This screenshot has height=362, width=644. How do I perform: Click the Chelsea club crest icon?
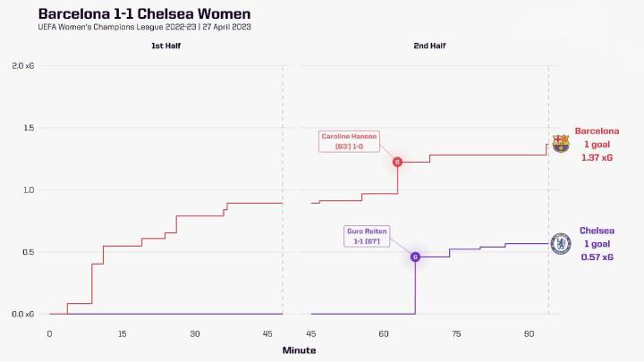coord(561,243)
